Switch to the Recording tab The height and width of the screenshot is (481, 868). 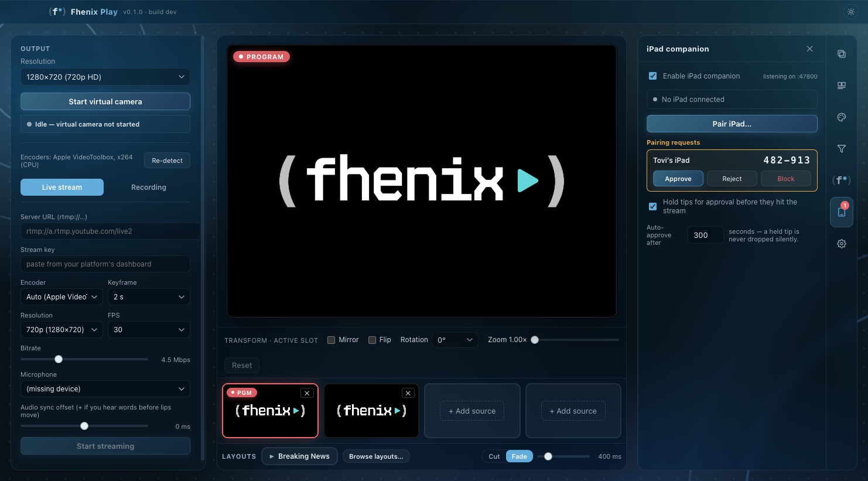(149, 187)
